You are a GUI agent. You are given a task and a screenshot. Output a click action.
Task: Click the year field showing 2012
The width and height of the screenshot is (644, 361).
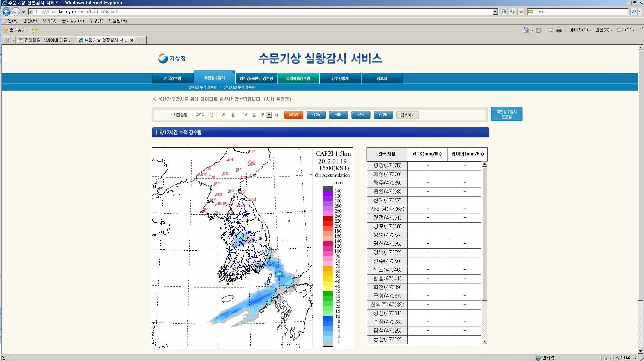coord(200,115)
